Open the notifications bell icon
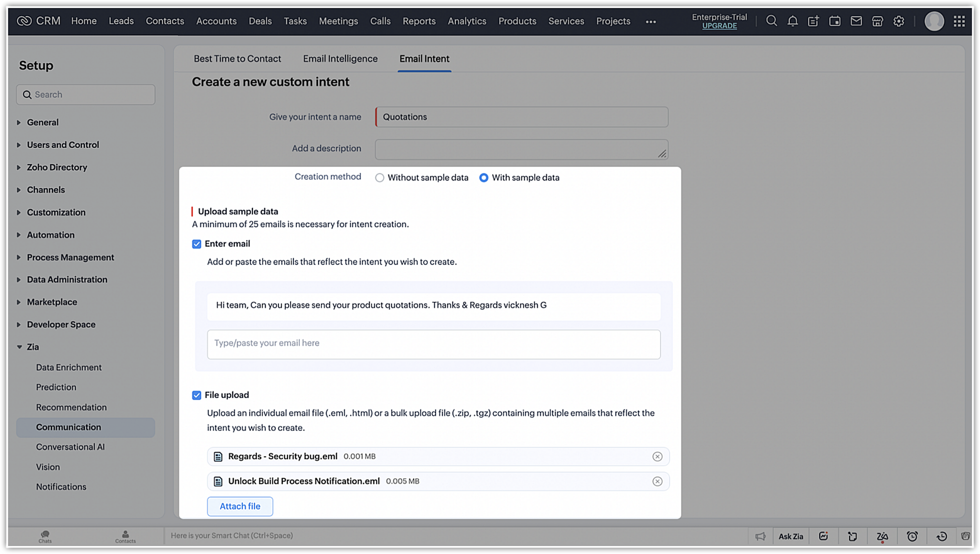This screenshot has height=554, width=980. tap(792, 21)
